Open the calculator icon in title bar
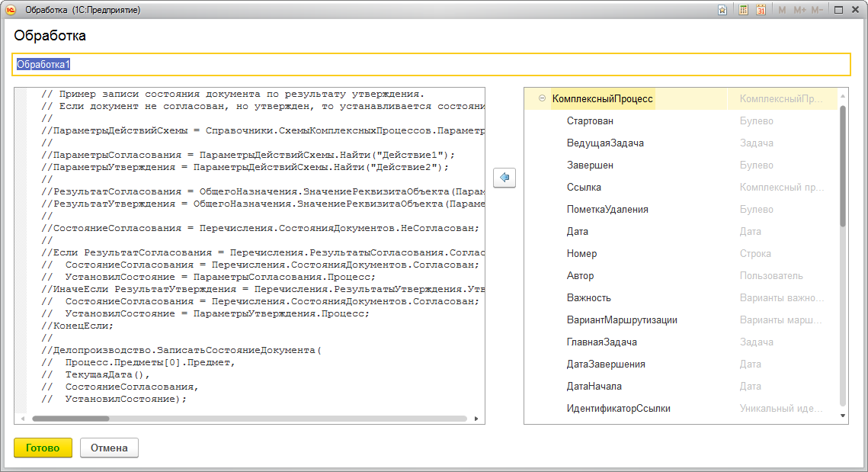The height and width of the screenshot is (472, 868). click(744, 10)
